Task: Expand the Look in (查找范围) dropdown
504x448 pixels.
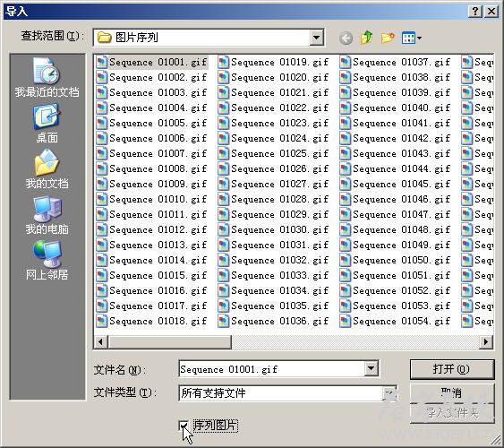Action: 316,38
